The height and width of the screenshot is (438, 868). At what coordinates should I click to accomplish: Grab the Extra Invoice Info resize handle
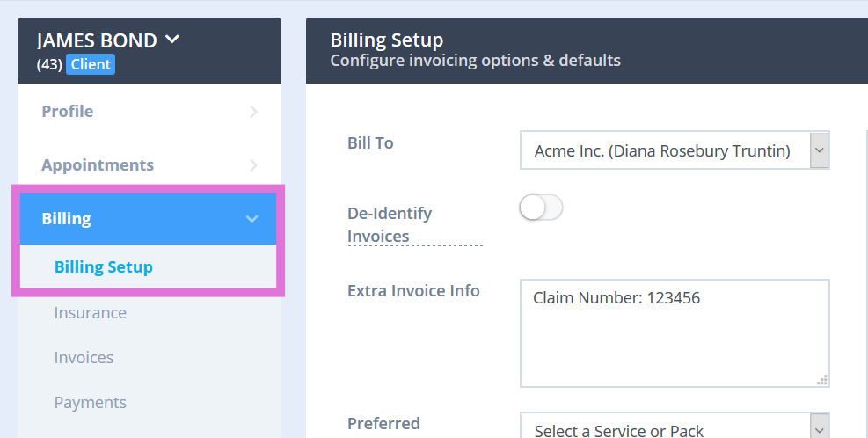click(x=822, y=380)
